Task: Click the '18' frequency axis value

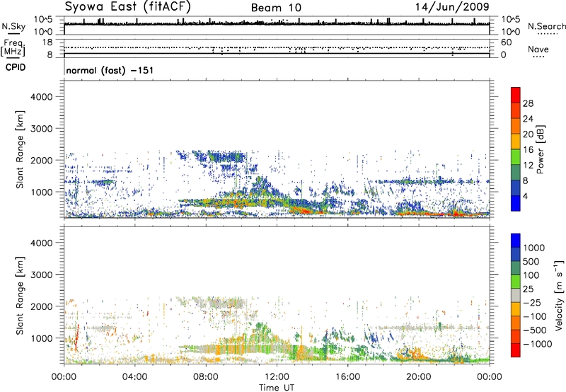Action: coord(47,42)
